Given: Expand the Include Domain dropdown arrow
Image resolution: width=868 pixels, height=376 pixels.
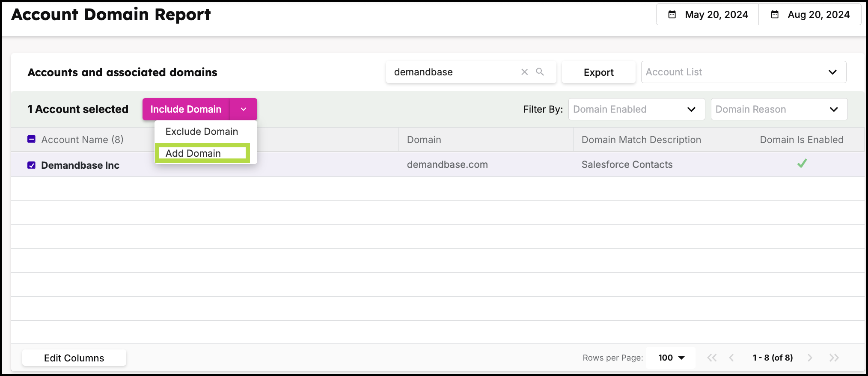Looking at the screenshot, I should point(244,109).
